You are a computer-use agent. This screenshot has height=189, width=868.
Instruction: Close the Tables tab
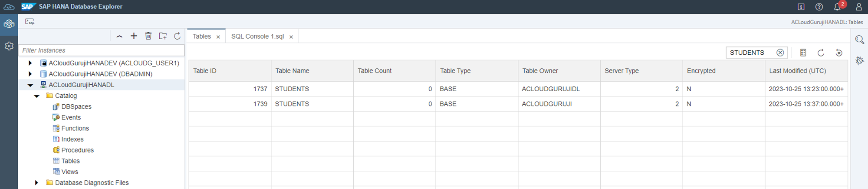[218, 37]
